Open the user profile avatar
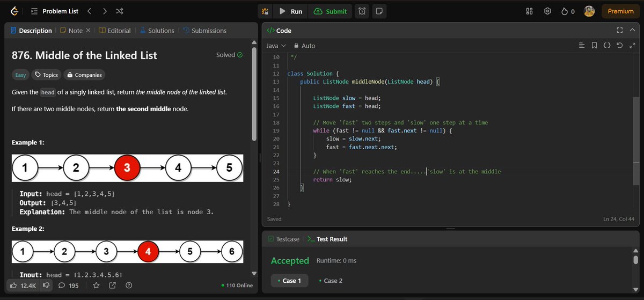644x300 pixels. (x=589, y=11)
